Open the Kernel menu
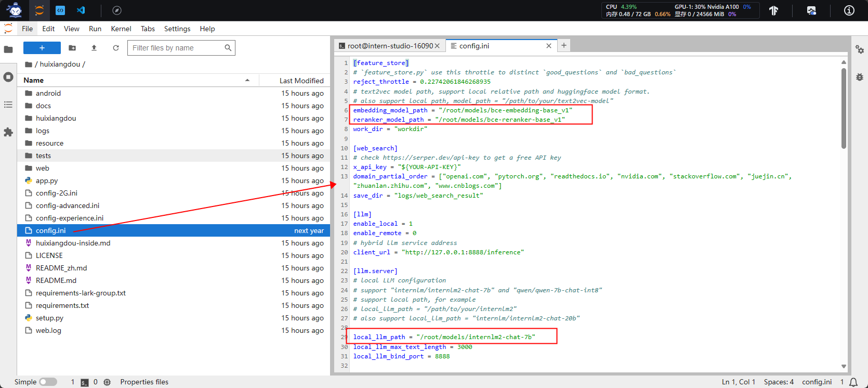 (x=121, y=29)
